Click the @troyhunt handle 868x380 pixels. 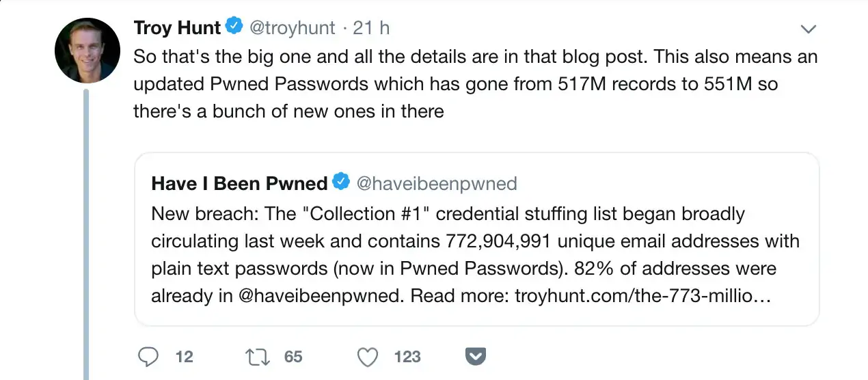tap(292, 28)
